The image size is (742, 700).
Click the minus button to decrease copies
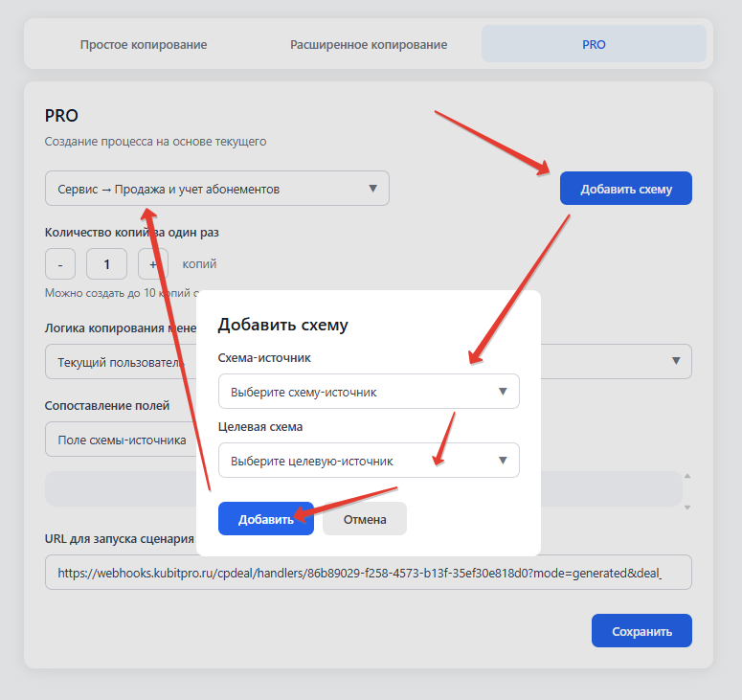coord(59,264)
